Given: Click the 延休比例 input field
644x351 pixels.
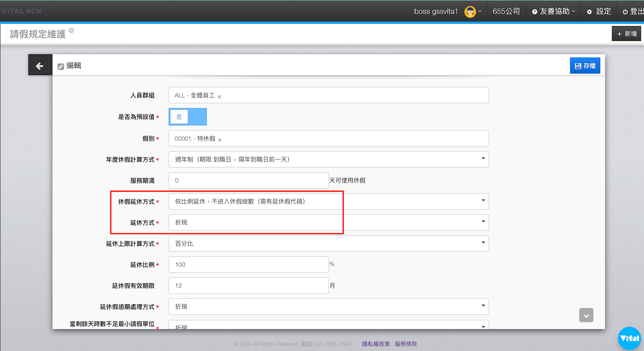Looking at the screenshot, I should point(248,265).
